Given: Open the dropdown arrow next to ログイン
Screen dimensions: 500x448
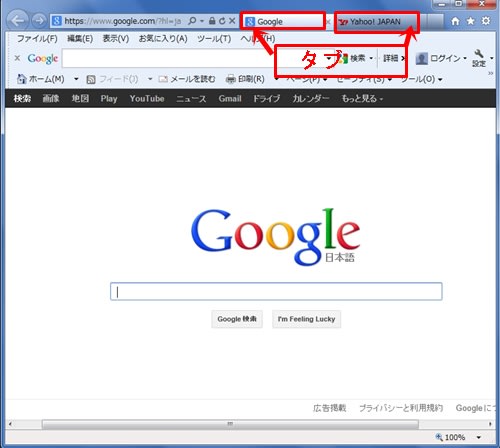Looking at the screenshot, I should coord(465,58).
